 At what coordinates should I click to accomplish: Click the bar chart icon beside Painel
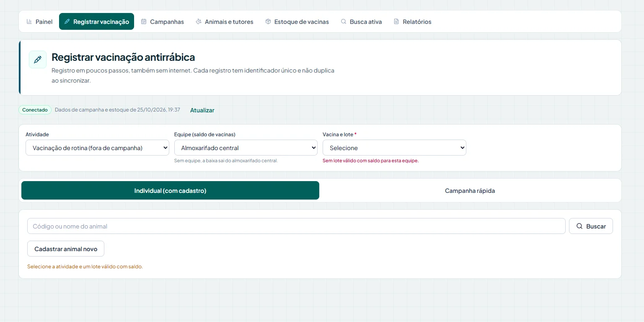(x=29, y=21)
